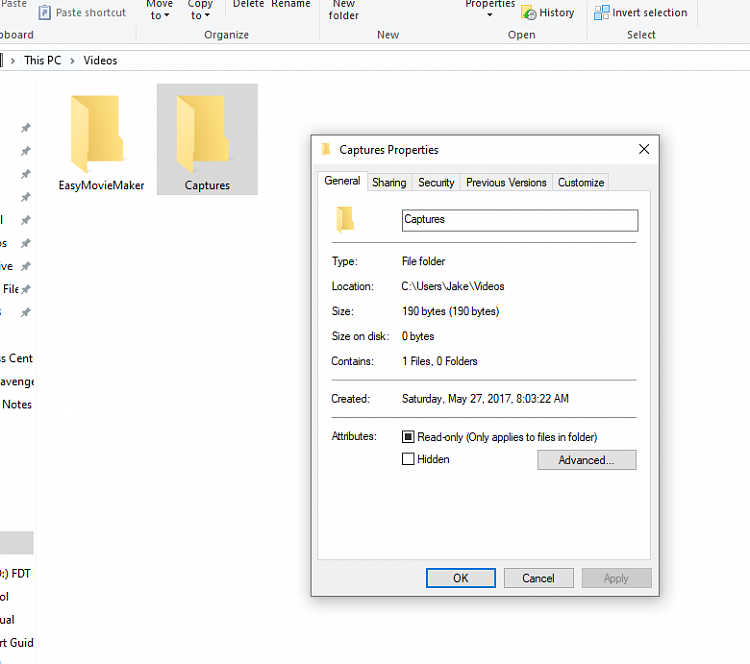Close the Captures Properties dialog
This screenshot has width=750, height=664.
644,149
